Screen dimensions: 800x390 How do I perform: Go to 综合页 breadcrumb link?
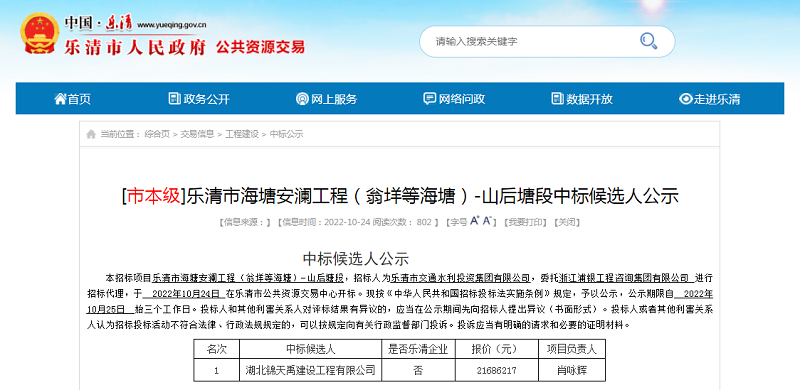click(x=157, y=134)
